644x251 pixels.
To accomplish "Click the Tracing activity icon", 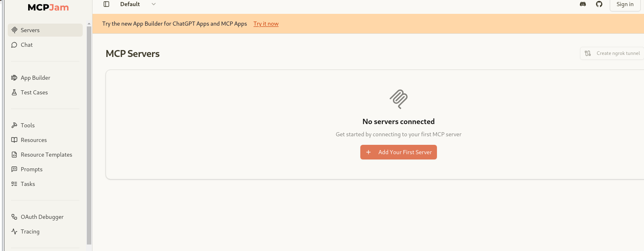I will (14, 231).
